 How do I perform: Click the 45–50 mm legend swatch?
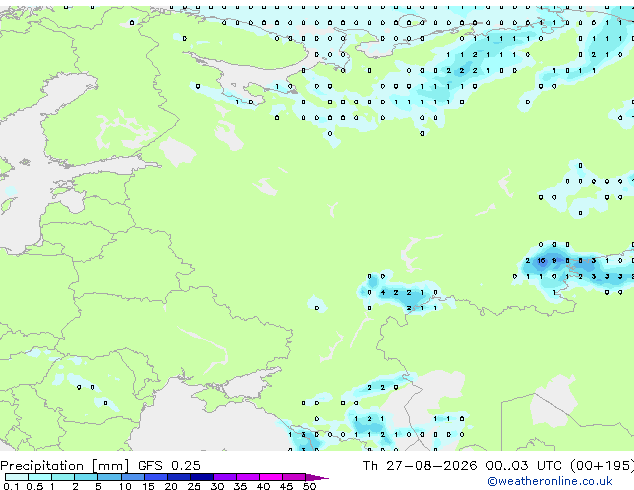click(294, 477)
